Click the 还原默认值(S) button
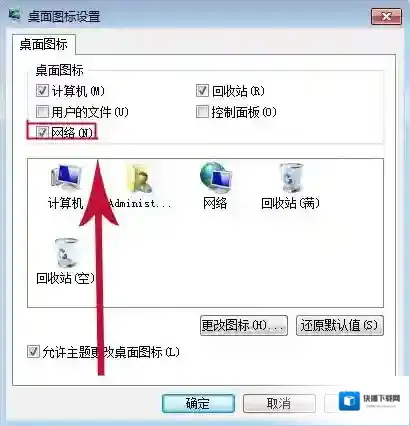 pos(340,325)
